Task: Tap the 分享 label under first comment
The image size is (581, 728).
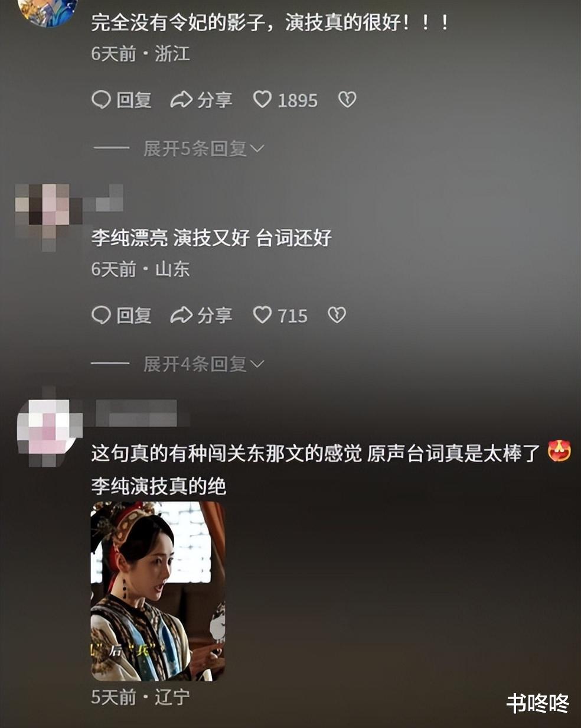Action: (214, 100)
